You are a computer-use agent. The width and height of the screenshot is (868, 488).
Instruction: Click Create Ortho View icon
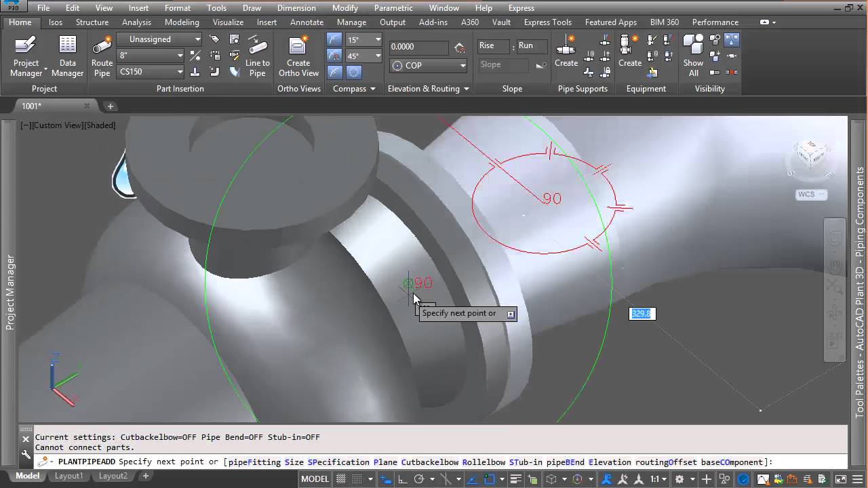298,57
